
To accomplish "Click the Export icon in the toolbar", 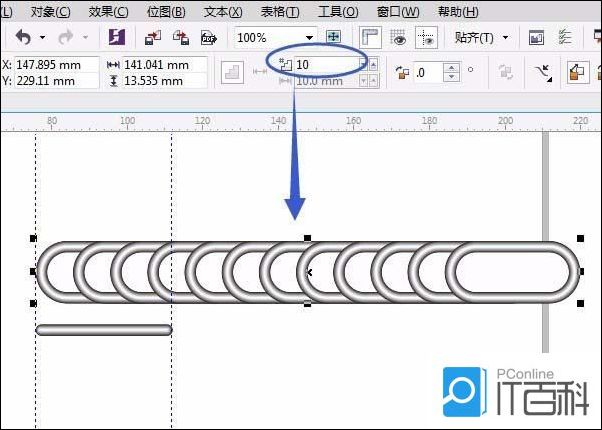I will [181, 37].
